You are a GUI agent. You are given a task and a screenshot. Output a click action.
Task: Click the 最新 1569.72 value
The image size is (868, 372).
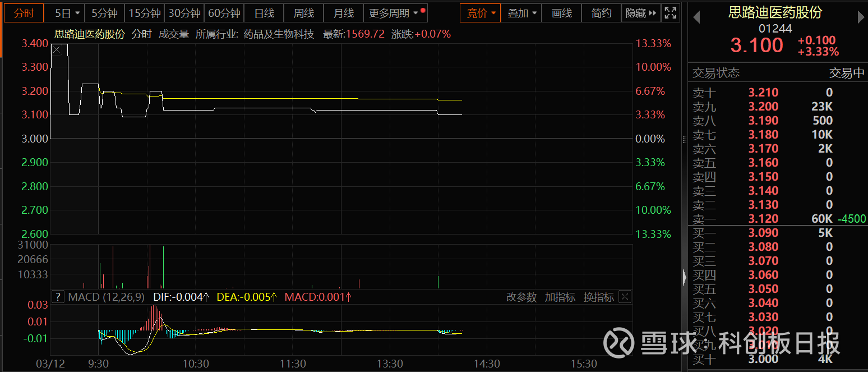coord(365,34)
